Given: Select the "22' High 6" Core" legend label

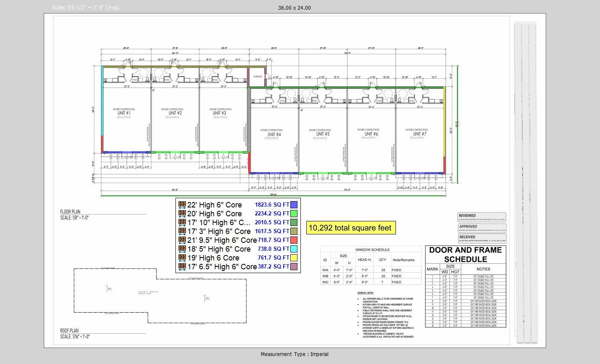Looking at the screenshot, I should [x=215, y=205].
